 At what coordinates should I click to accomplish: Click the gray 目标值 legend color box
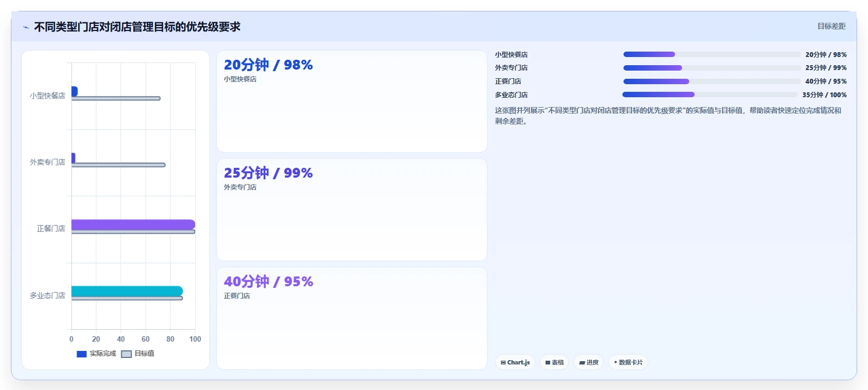pyautogui.click(x=126, y=354)
